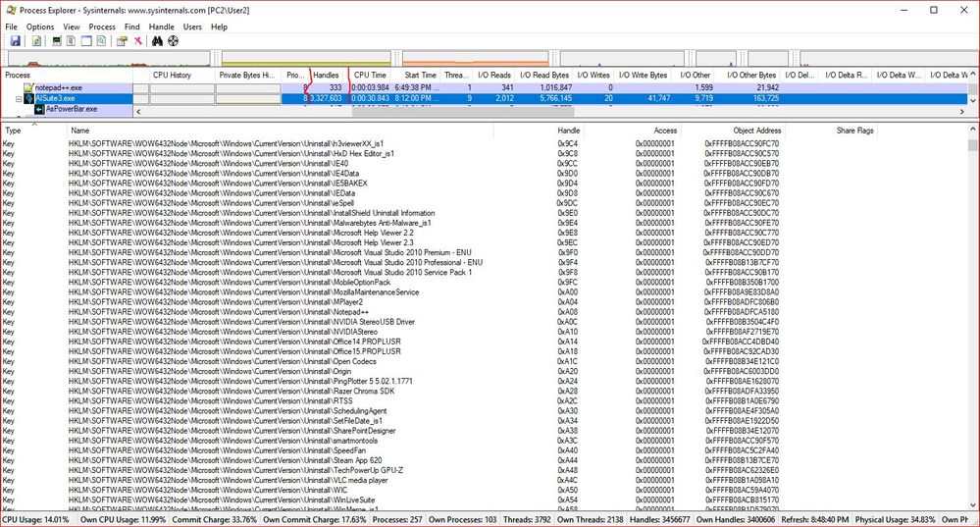The image size is (980, 527).
Task: Click the crosshair Find Window's Process icon
Action: 173,40
